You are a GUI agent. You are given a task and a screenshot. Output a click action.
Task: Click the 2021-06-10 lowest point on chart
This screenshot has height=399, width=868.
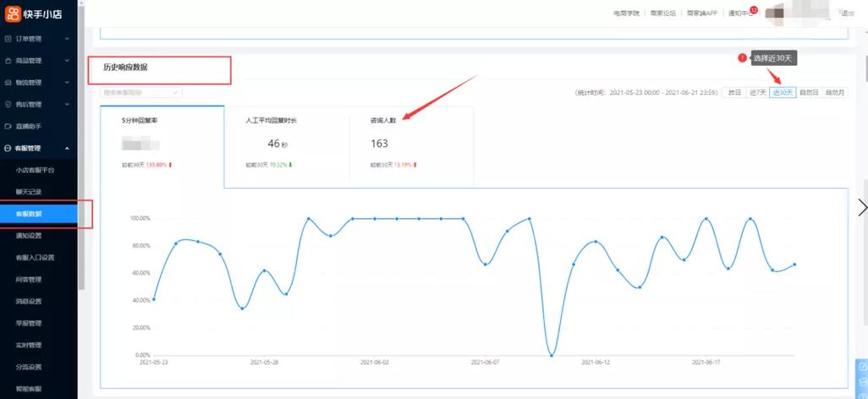pos(551,355)
